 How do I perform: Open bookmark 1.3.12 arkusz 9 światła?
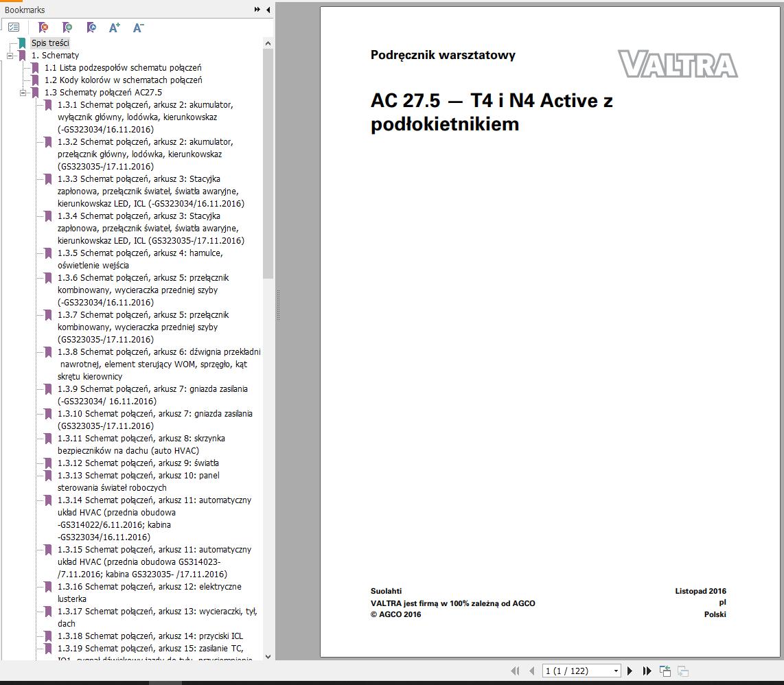(138, 463)
